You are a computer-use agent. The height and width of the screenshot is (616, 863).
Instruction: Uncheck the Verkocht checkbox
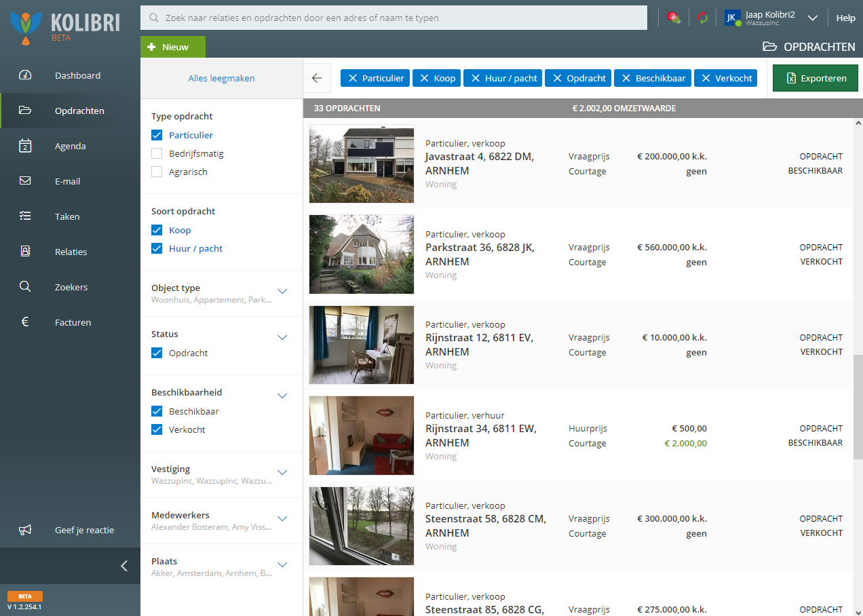point(157,429)
